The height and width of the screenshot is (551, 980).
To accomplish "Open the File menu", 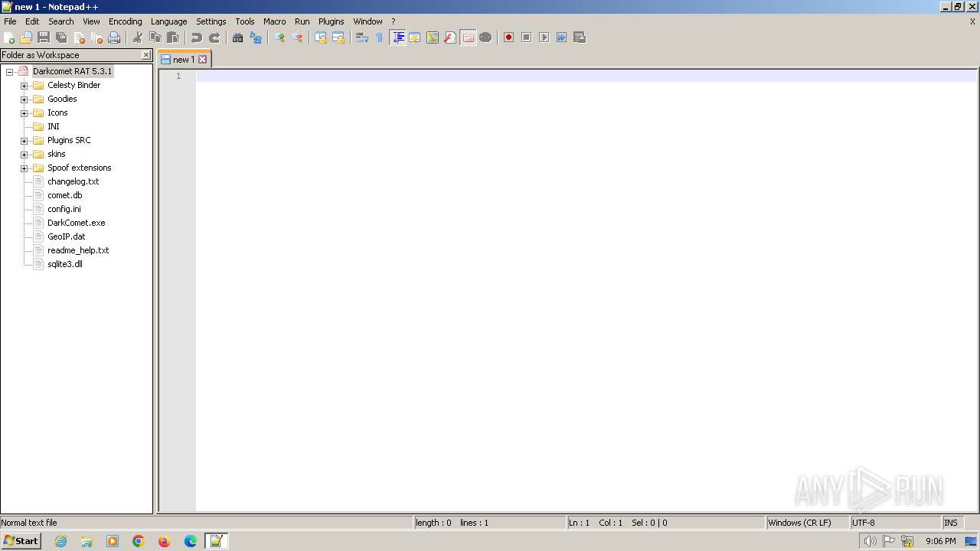I will coord(10,21).
